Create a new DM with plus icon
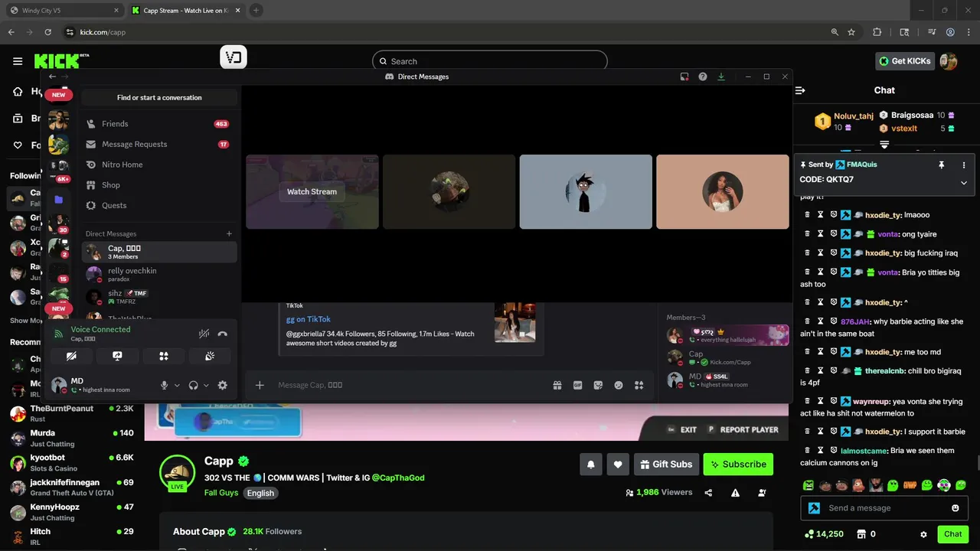Viewport: 980px width, 551px height. (229, 233)
